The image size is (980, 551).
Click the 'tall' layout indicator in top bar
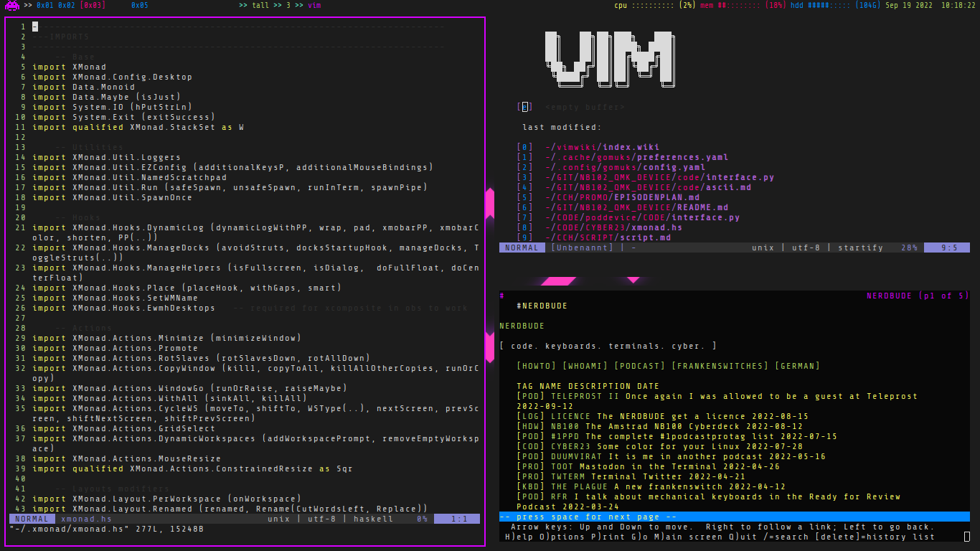coord(261,5)
